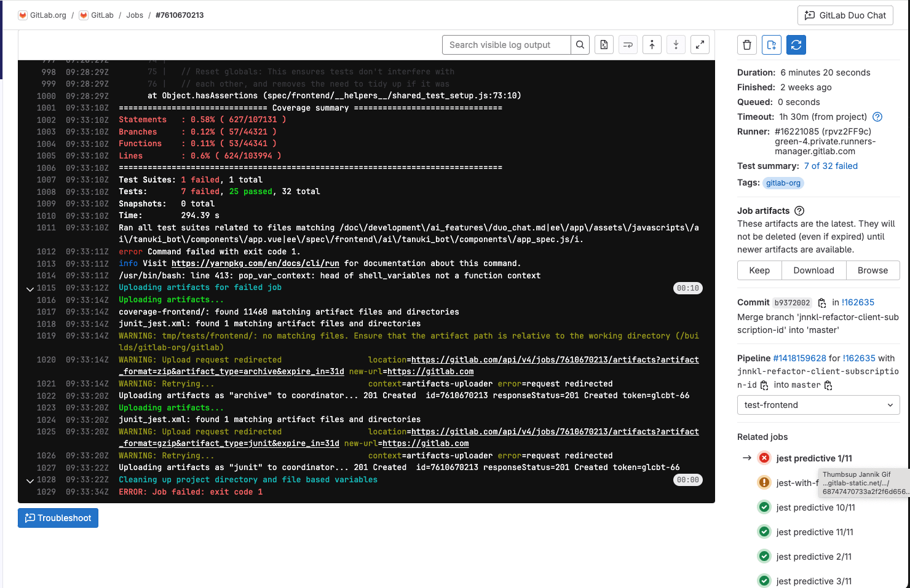Click the 00:10 section duration badge
Screen dimensions: 910x588
688,288
